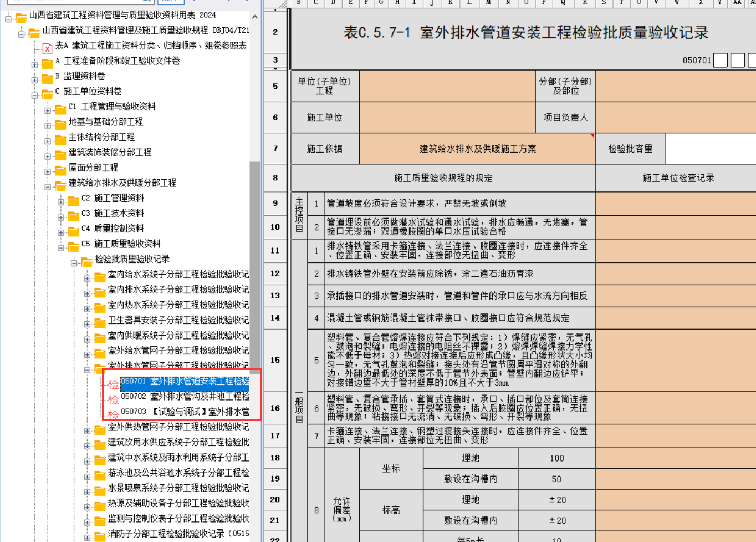Click the 单位(子单位)工程 input cell
Image resolution: width=756 pixels, height=542 pixels.
click(447, 86)
